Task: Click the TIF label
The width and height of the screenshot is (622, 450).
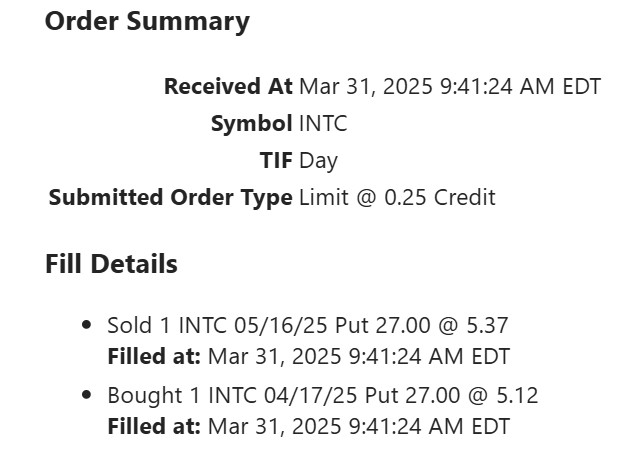Action: [x=276, y=160]
